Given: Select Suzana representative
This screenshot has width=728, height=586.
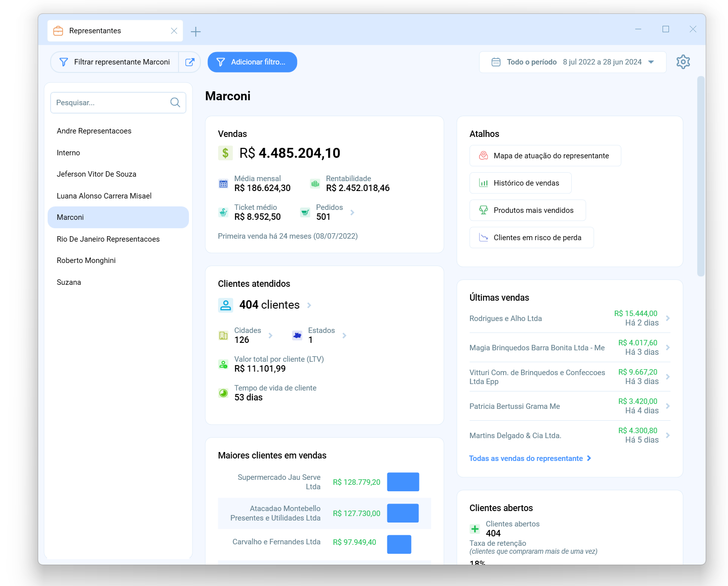Looking at the screenshot, I should tap(118, 282).
